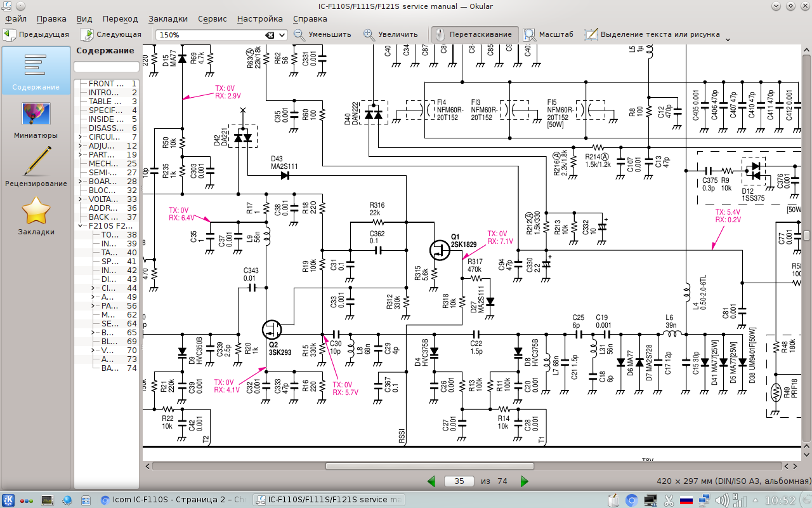
Task: Click the Следующая (next page) toolbar button
Action: (x=111, y=34)
